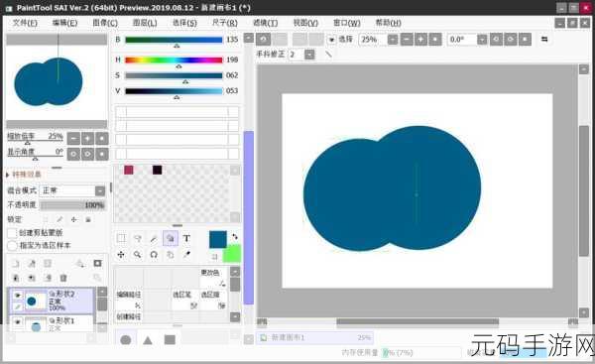The height and width of the screenshot is (364, 595).
Task: Open the 手抖修正 stabilizer dropdown
Action: [309, 55]
